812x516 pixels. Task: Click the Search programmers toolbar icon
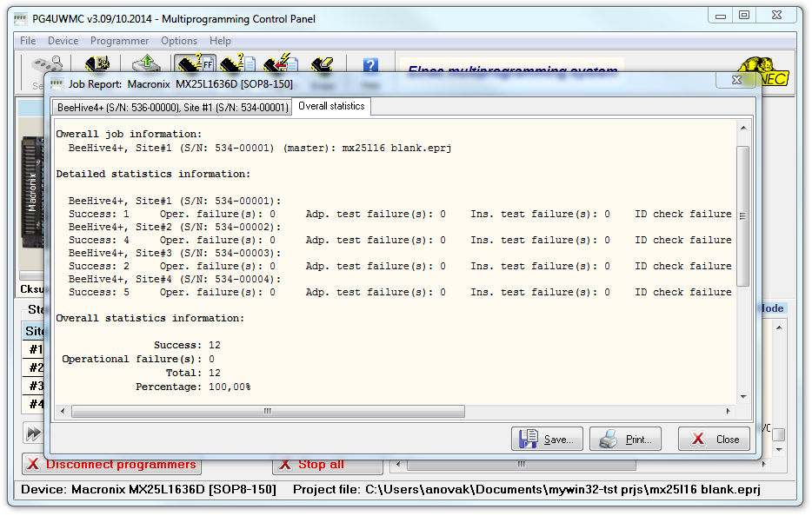48,65
